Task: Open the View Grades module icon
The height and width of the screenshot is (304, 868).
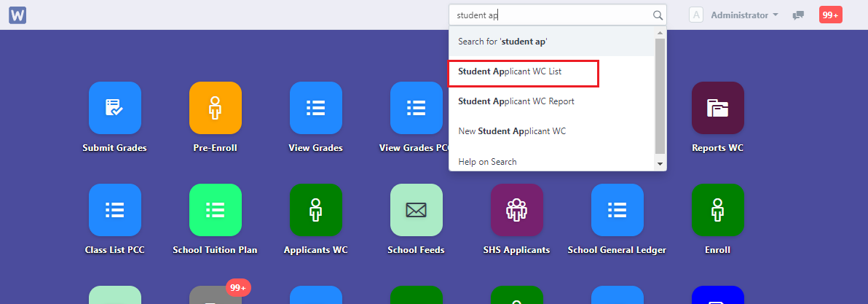Action: (x=315, y=108)
